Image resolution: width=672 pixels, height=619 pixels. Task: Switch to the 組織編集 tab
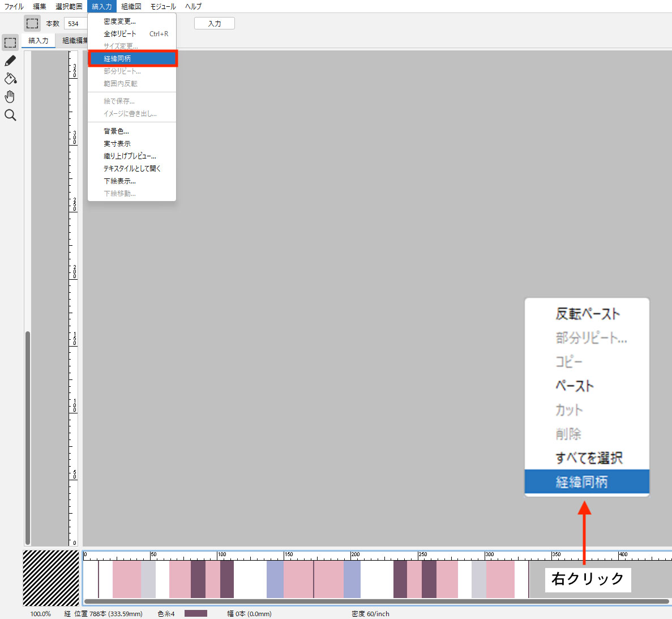point(75,41)
